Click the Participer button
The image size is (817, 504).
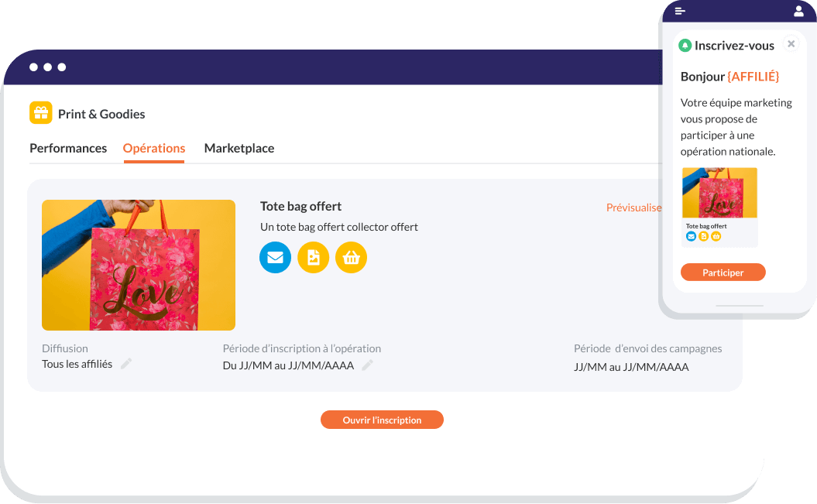tap(723, 273)
